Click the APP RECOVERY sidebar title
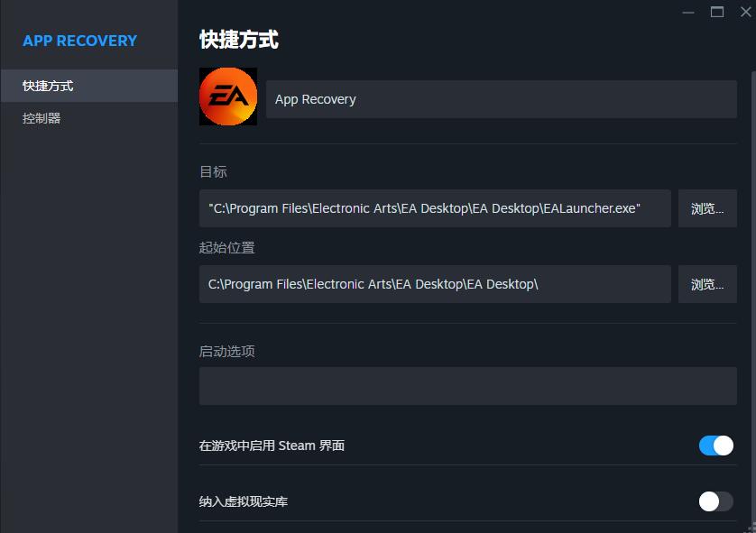756x533 pixels. [x=79, y=41]
